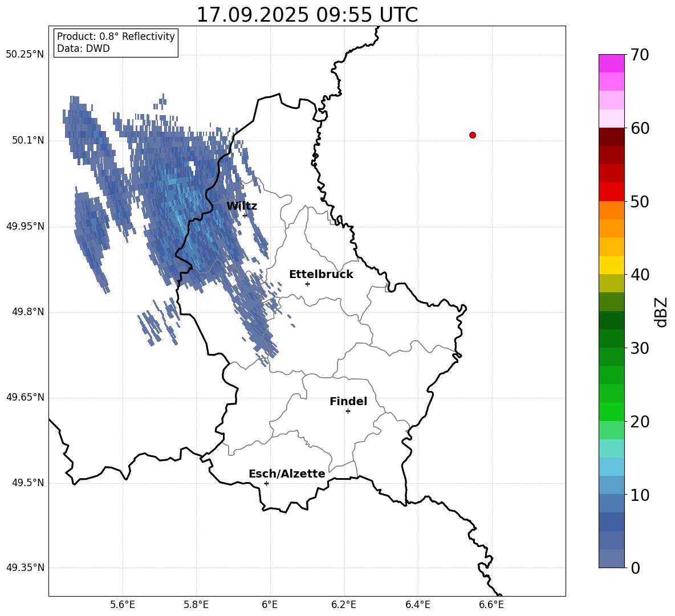675x616 pixels.
Task: Click the Findel station cross marker
Action: [348, 411]
